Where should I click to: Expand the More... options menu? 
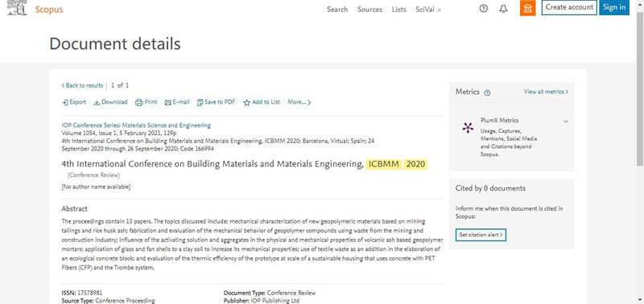(x=299, y=102)
